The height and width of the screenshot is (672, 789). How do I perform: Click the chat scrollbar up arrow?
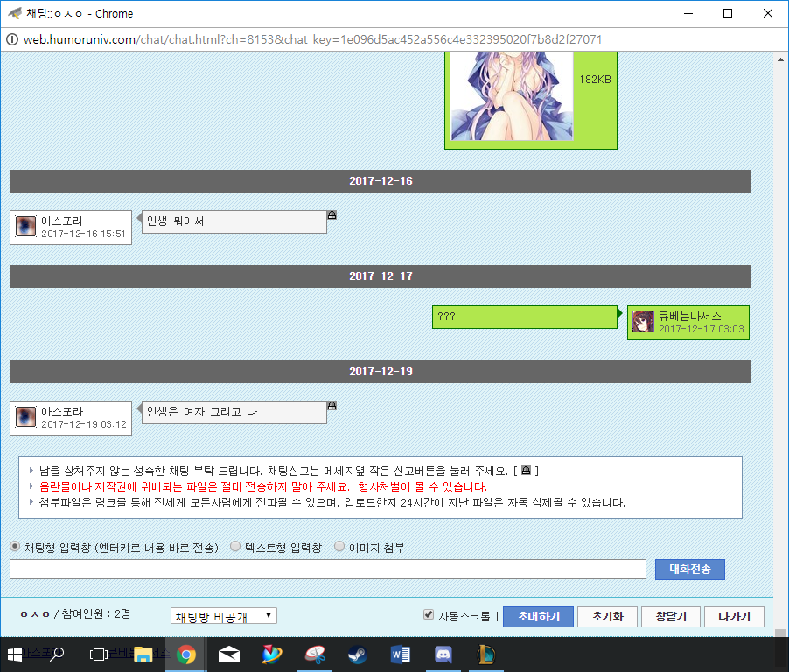[780, 59]
